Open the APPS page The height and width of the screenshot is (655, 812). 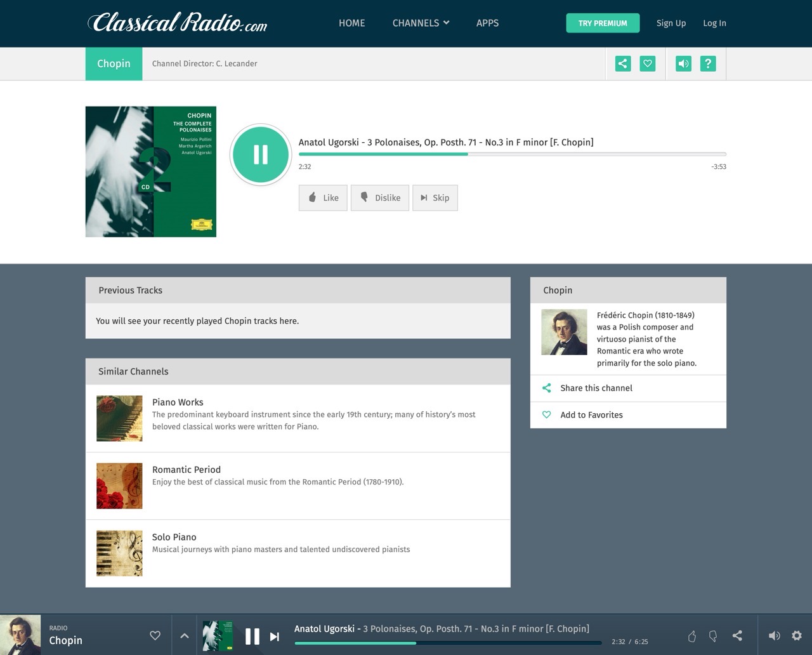coord(487,23)
